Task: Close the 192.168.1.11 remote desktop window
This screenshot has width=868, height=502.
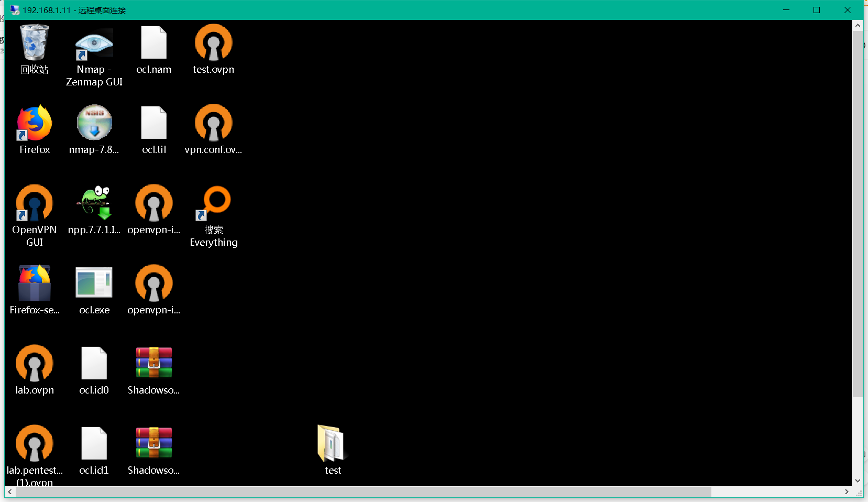Action: (848, 10)
